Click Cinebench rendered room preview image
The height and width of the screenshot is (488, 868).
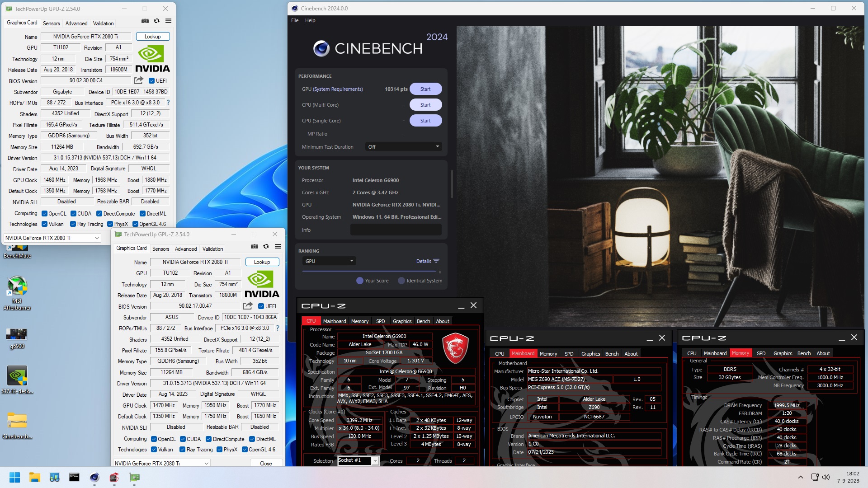[x=660, y=176]
